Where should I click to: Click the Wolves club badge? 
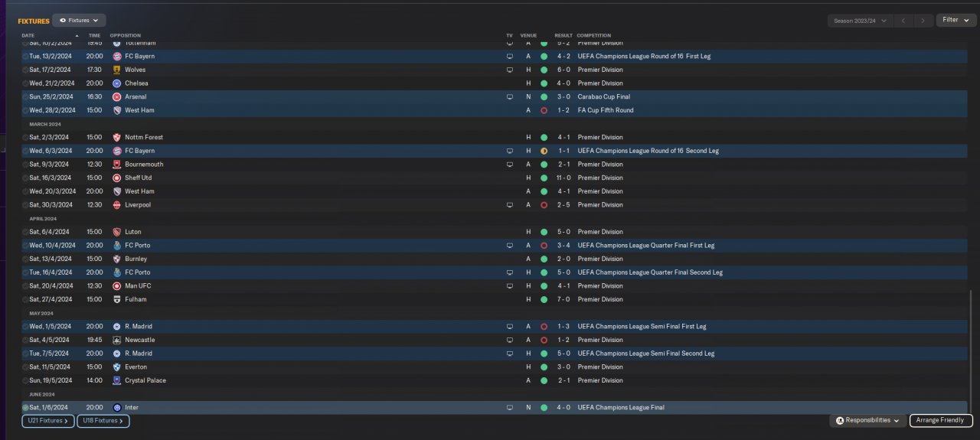[117, 70]
